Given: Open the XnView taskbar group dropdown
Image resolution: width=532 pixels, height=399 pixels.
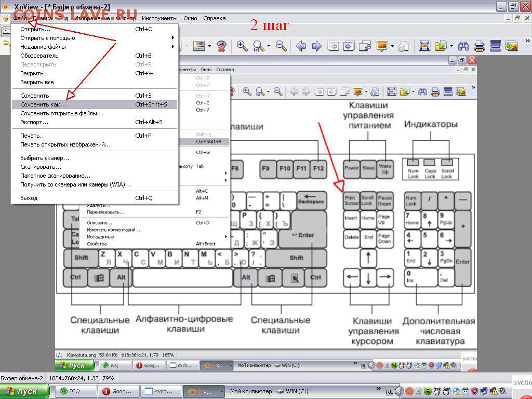Looking at the screenshot, I should [x=222, y=392].
